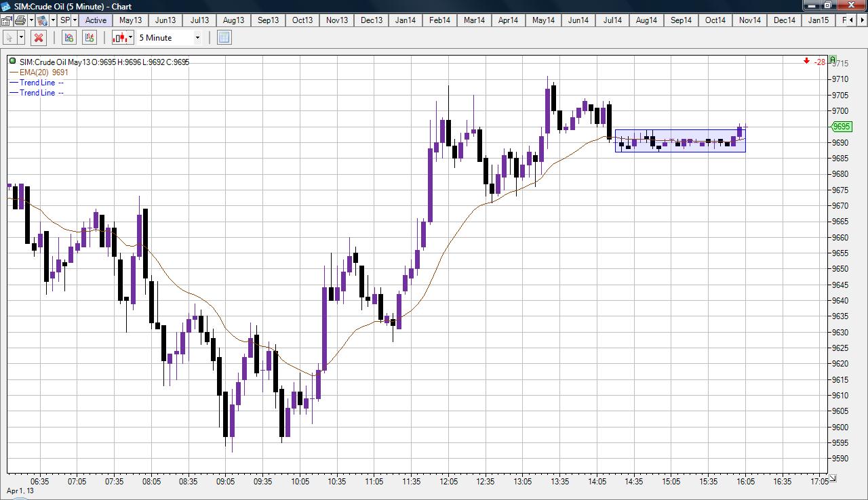The width and height of the screenshot is (868, 500).
Task: Select the Active contract tab
Action: 96,20
